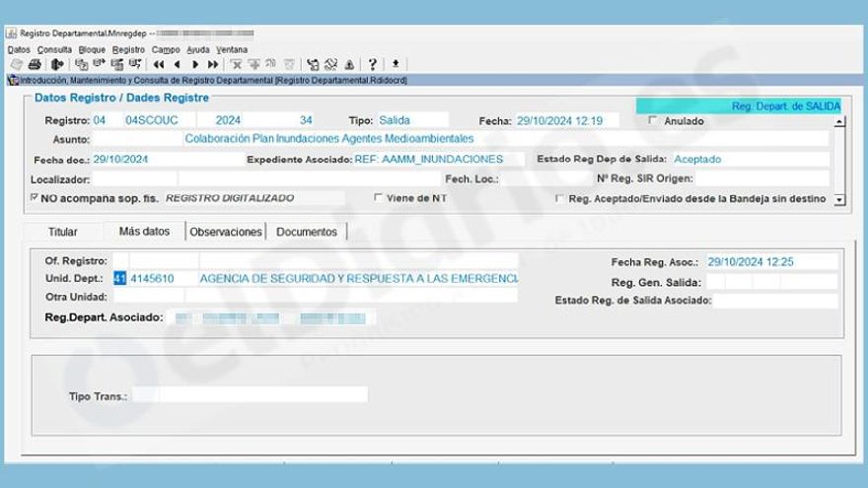Click the exit door icon

(57, 64)
